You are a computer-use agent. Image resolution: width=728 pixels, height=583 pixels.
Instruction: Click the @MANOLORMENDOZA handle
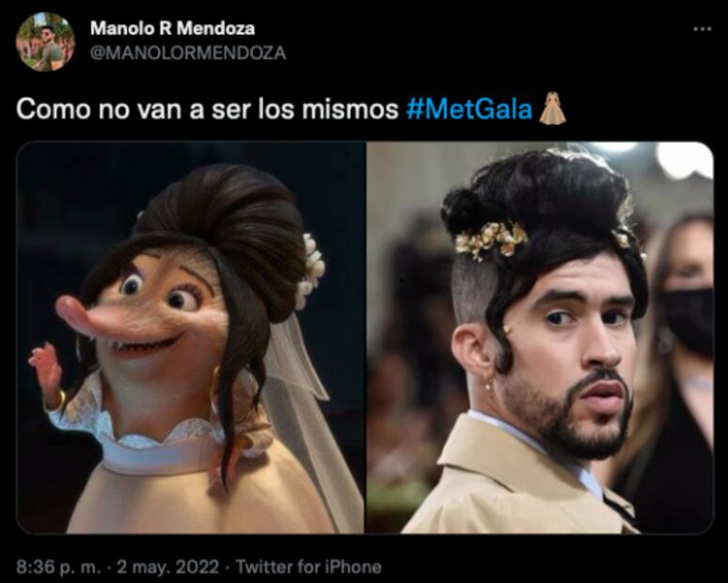188,54
